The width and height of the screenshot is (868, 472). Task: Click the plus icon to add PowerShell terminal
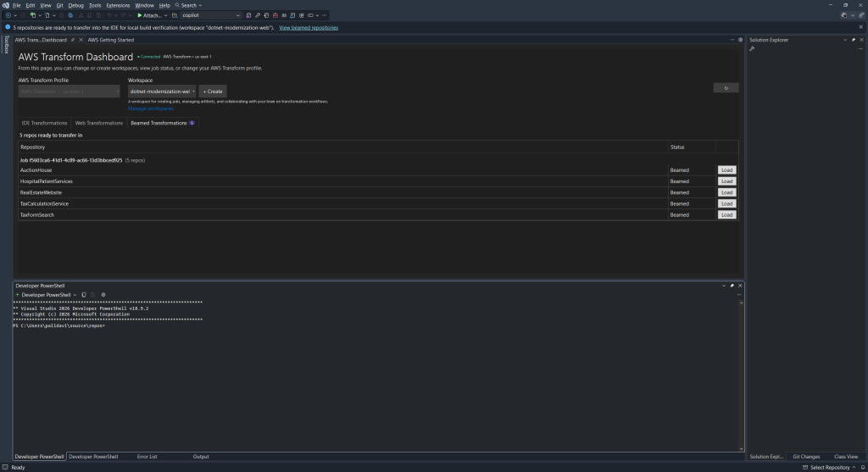pyautogui.click(x=17, y=295)
